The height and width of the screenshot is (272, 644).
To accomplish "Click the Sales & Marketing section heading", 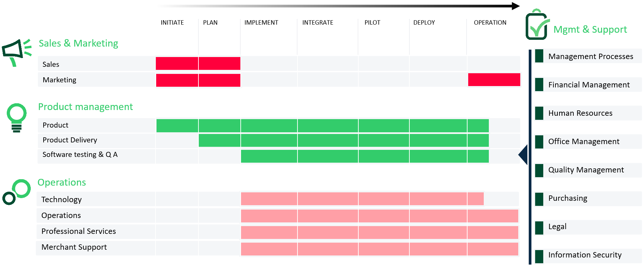I will click(x=78, y=43).
